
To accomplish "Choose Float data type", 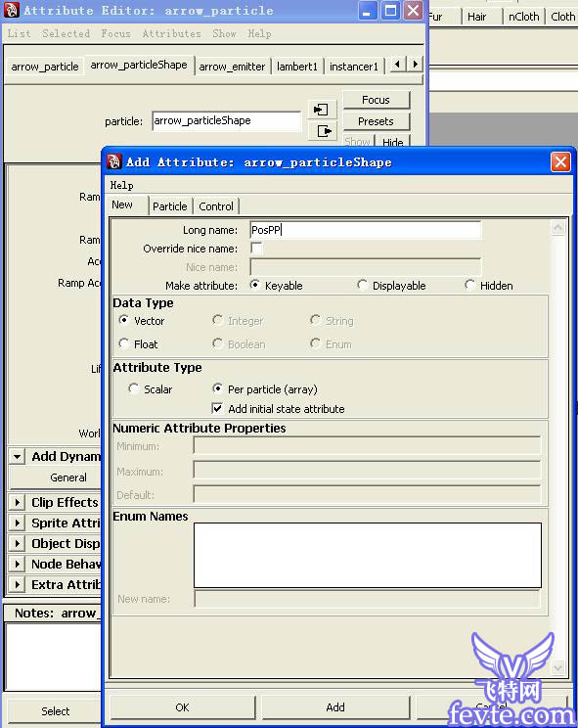I will (123, 343).
